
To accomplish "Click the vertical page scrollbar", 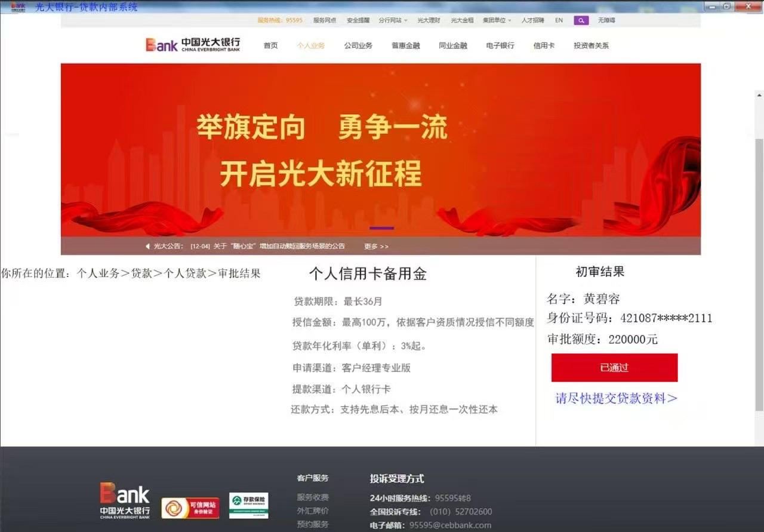I will [x=759, y=274].
